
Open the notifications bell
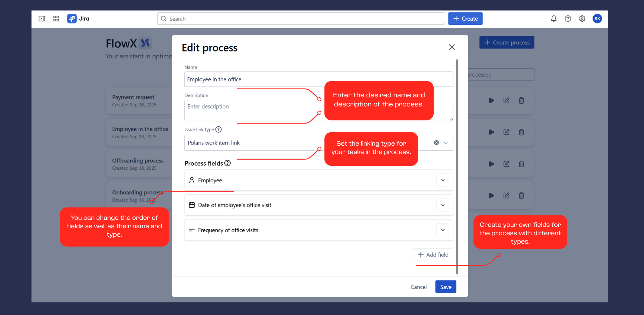click(554, 19)
